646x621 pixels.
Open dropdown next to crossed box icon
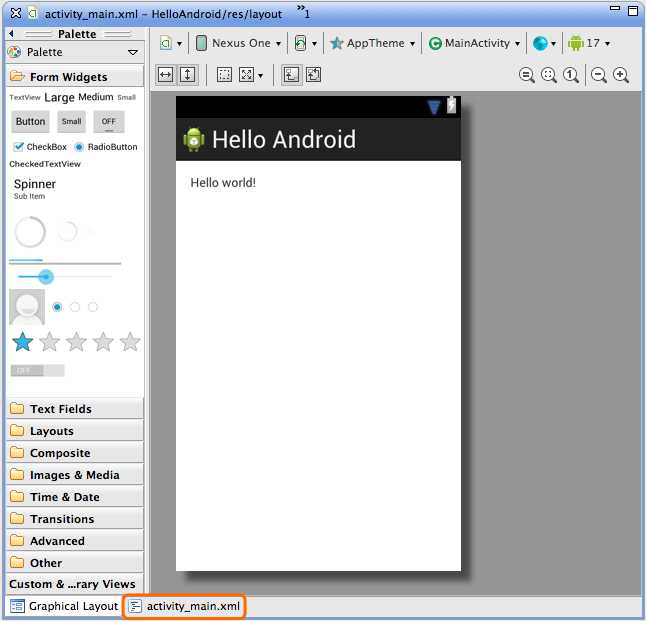(x=260, y=76)
